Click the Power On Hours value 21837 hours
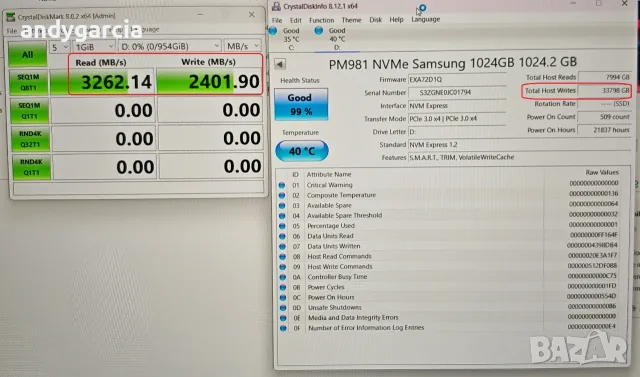 (x=605, y=130)
